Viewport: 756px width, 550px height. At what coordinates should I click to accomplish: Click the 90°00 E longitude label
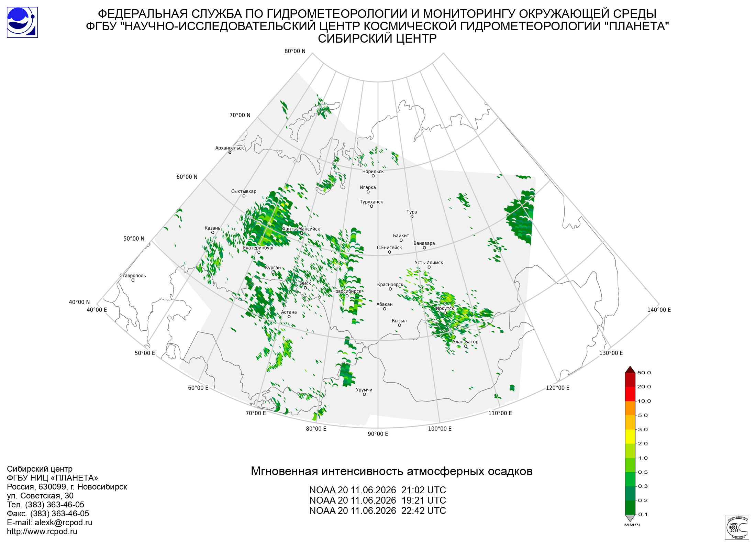378,434
